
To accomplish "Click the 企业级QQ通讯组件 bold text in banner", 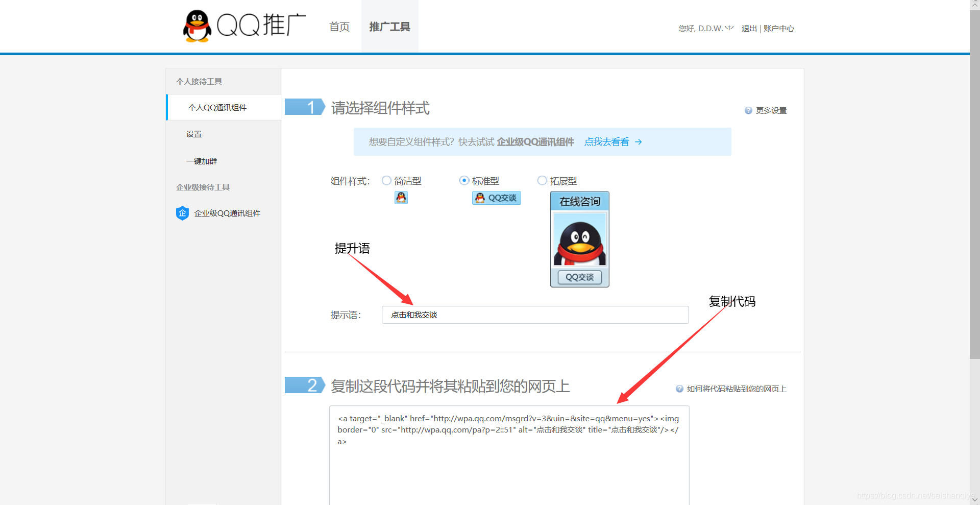I will [535, 142].
